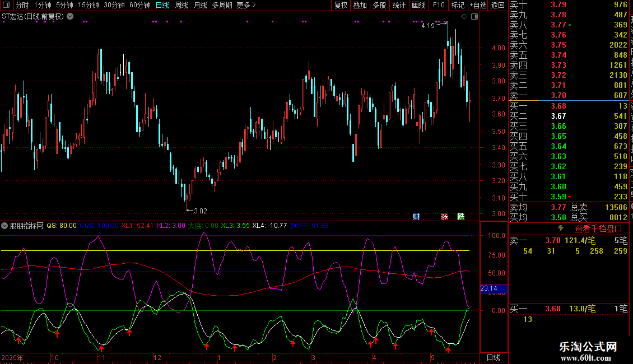Click the WYFF: 51.88 indicator value
The height and width of the screenshot is (364, 633).
309,226
